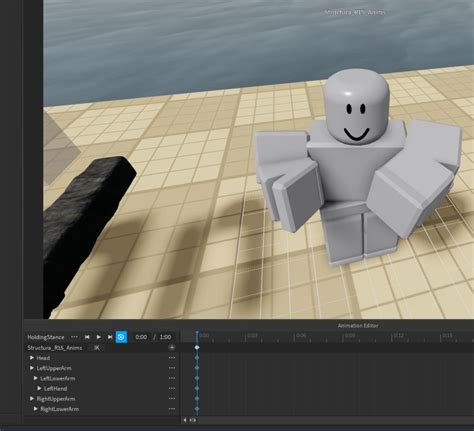Expand the LeftHand track
Viewport: 474px width, 431px height.
pyautogui.click(x=39, y=388)
